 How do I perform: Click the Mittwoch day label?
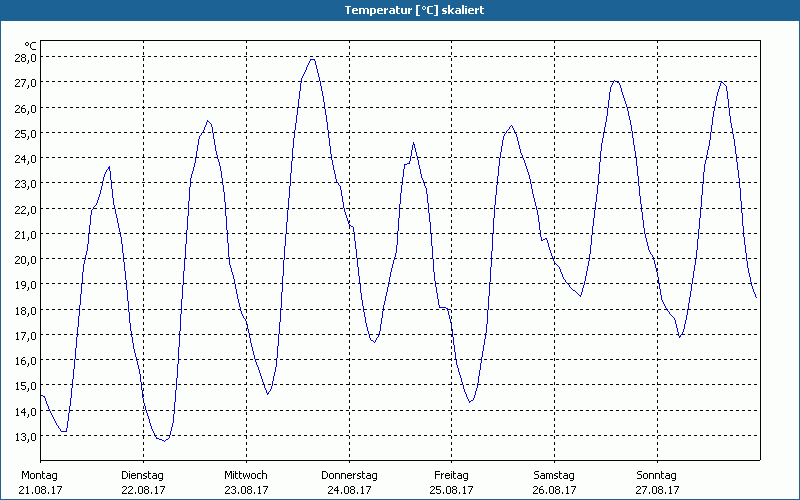coord(246,475)
